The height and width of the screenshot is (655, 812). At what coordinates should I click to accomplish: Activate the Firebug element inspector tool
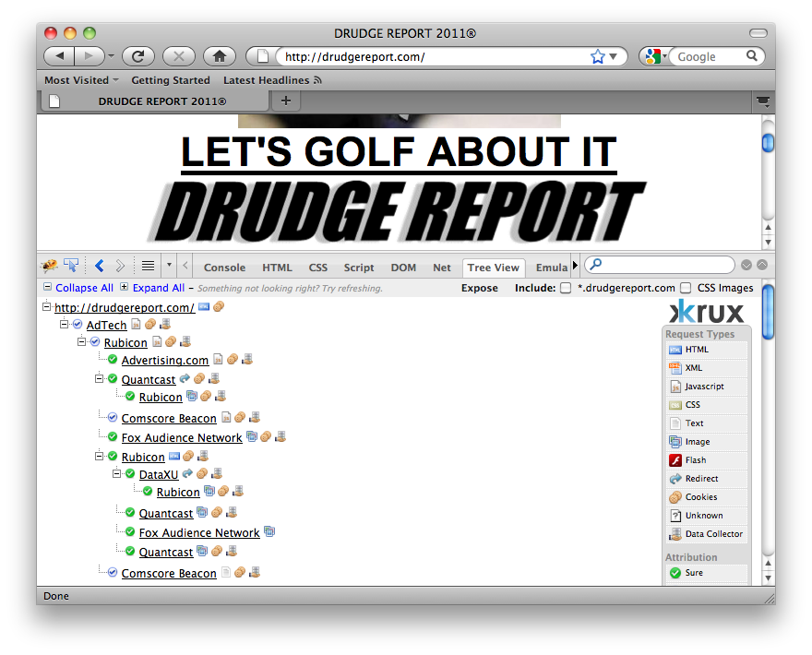point(71,266)
